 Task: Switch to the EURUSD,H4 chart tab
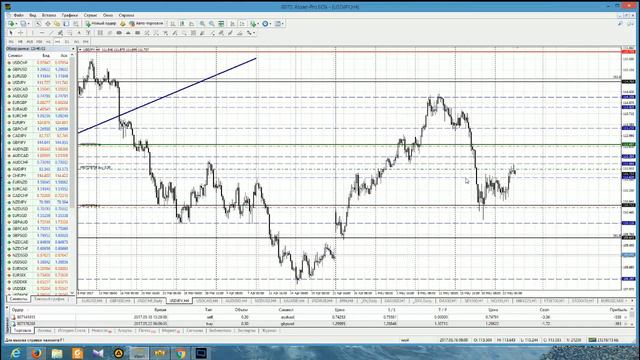pyautogui.click(x=92, y=301)
